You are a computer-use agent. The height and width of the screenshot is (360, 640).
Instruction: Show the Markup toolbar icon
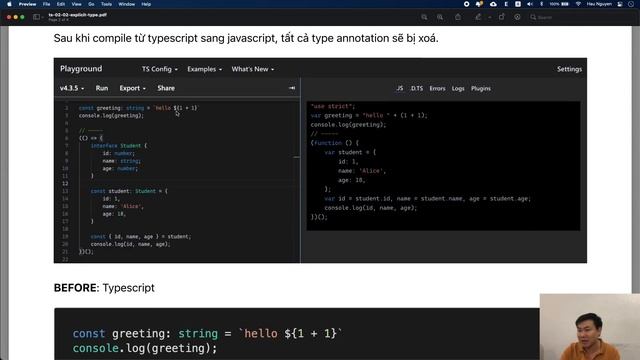click(517, 17)
